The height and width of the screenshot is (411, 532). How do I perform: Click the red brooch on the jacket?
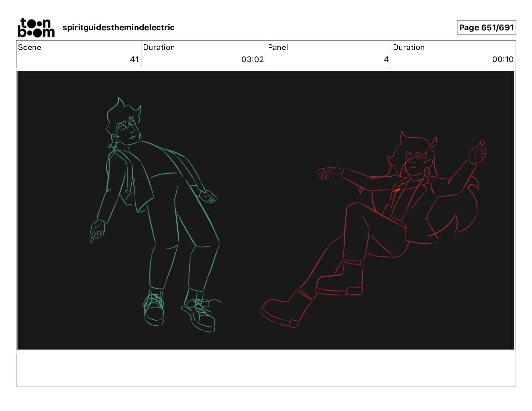(x=397, y=190)
